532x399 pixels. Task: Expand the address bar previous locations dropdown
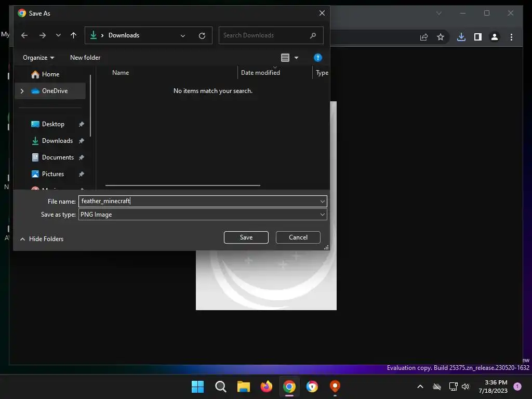183,36
